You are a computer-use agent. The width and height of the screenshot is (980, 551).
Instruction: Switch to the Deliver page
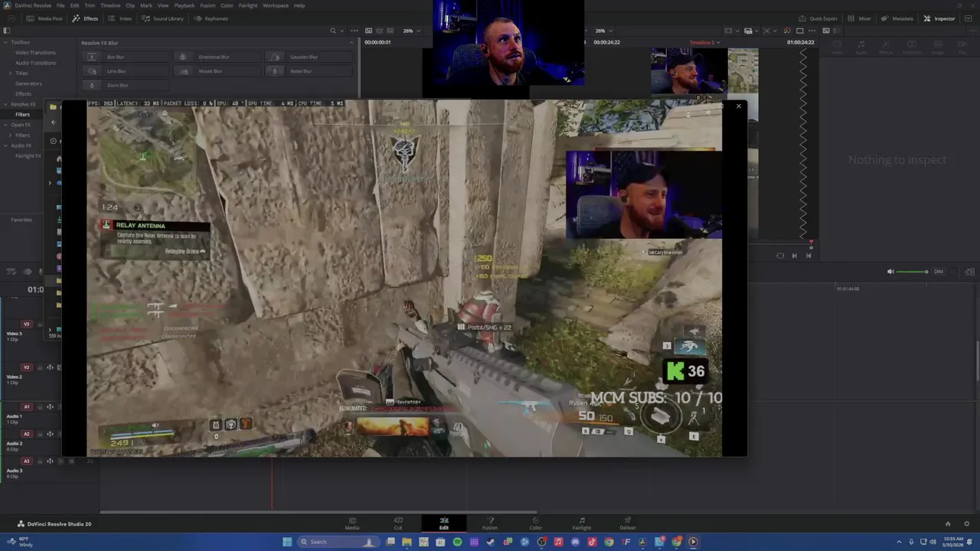pyautogui.click(x=628, y=523)
